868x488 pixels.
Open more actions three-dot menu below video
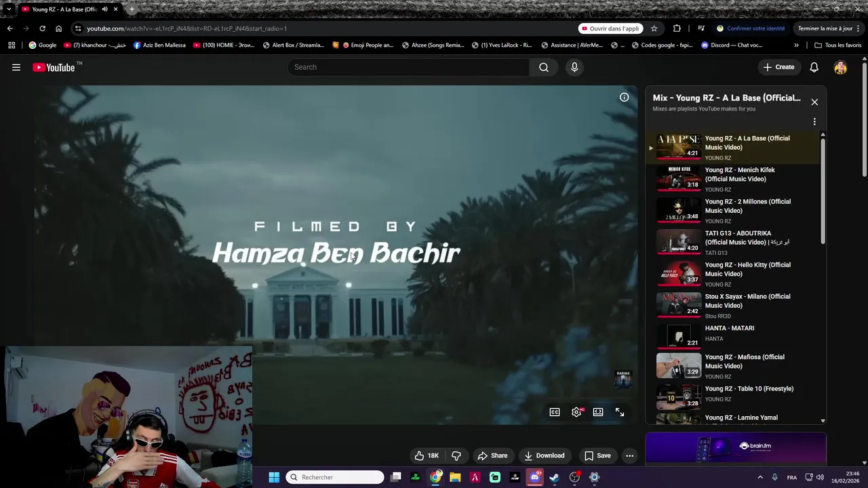629,455
